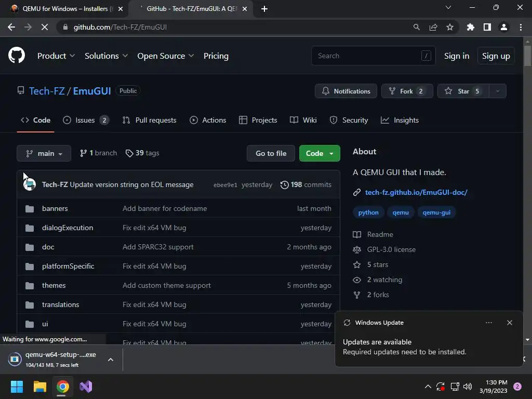The image size is (532, 399).
Task: Open the Product menu
Action: click(56, 56)
